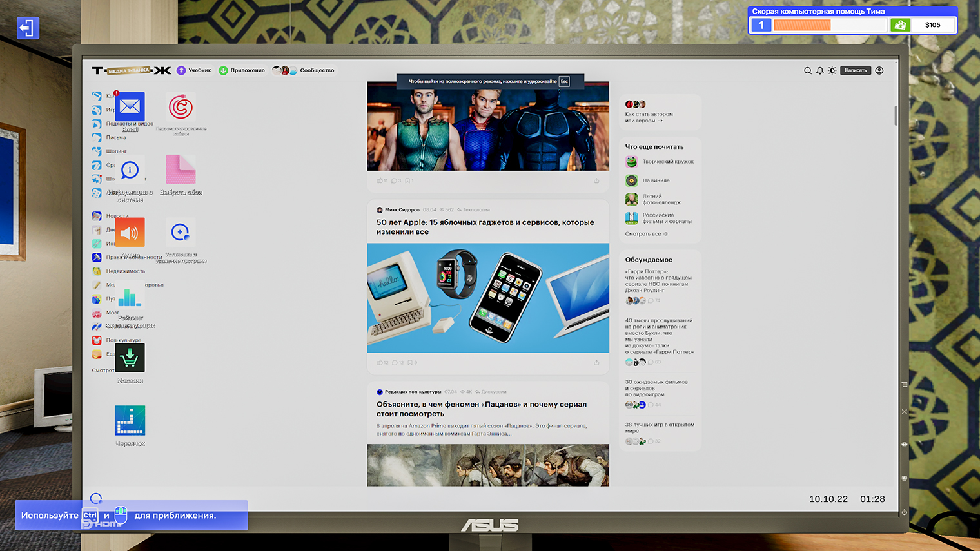Open the Учебник header menu item
The width and height of the screenshot is (980, 551).
(194, 70)
